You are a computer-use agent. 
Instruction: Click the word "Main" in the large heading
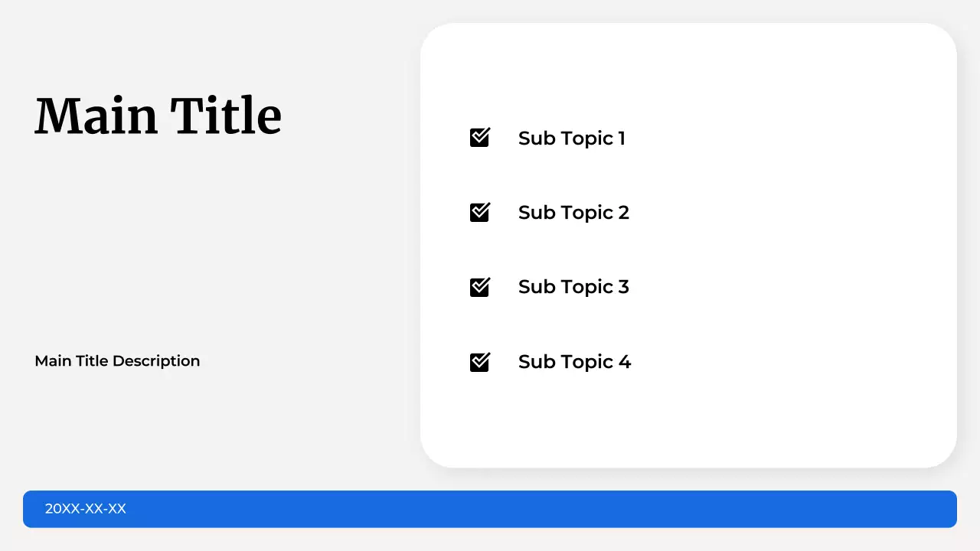point(96,116)
